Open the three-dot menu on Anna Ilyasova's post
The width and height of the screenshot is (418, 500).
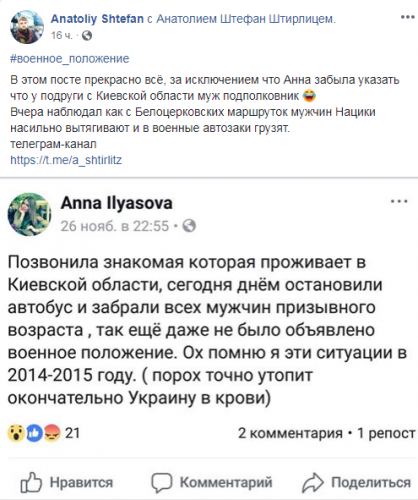point(399,202)
